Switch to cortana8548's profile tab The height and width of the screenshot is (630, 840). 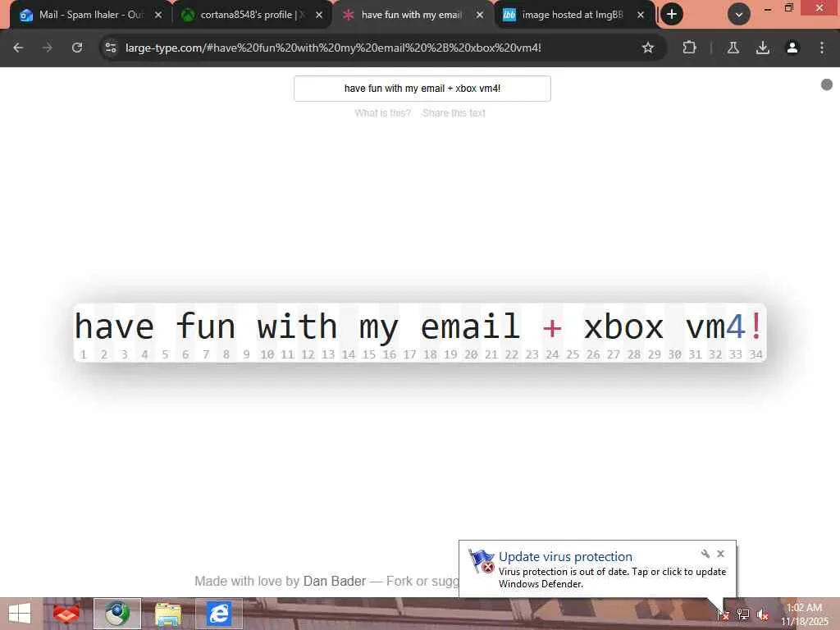252,15
